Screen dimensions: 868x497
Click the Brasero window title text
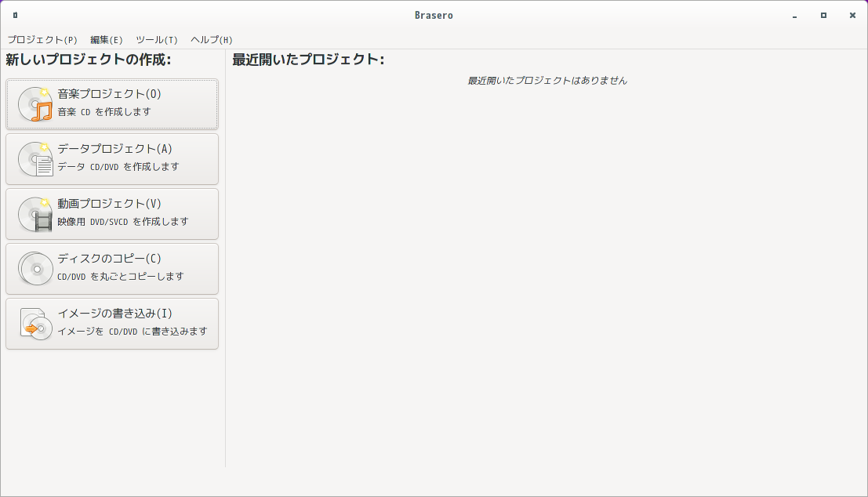pyautogui.click(x=434, y=16)
